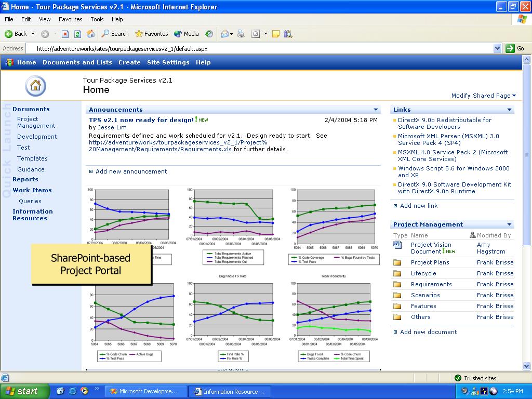Click the folder icon for Project Plans
Screen dimensions: 532x399
click(x=397, y=262)
